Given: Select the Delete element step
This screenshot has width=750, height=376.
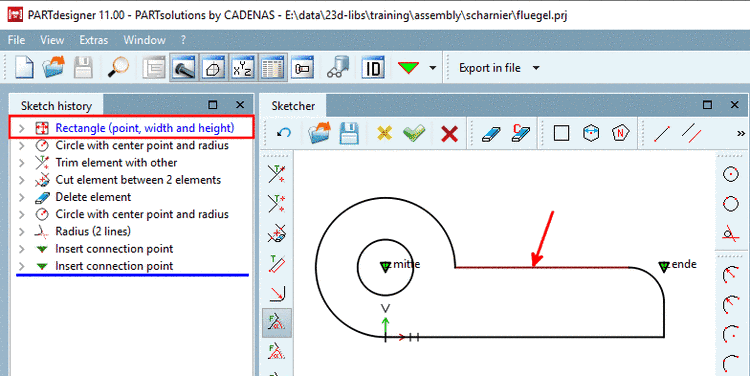Looking at the screenshot, I should point(93,197).
